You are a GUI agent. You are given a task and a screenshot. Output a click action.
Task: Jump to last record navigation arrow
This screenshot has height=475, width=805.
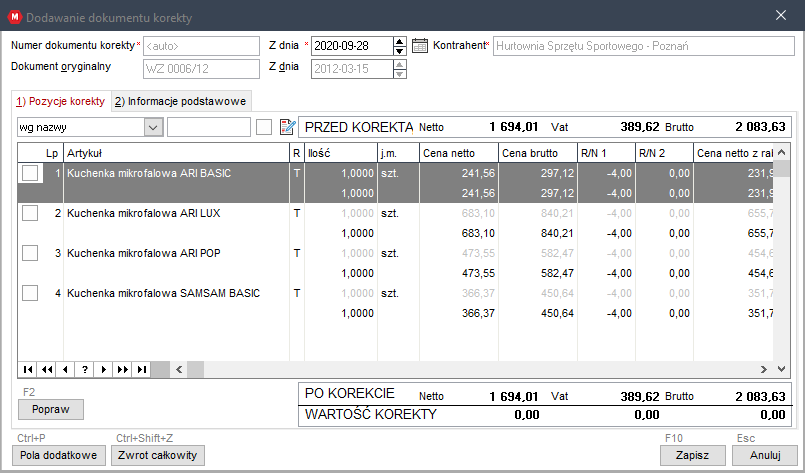(x=141, y=369)
